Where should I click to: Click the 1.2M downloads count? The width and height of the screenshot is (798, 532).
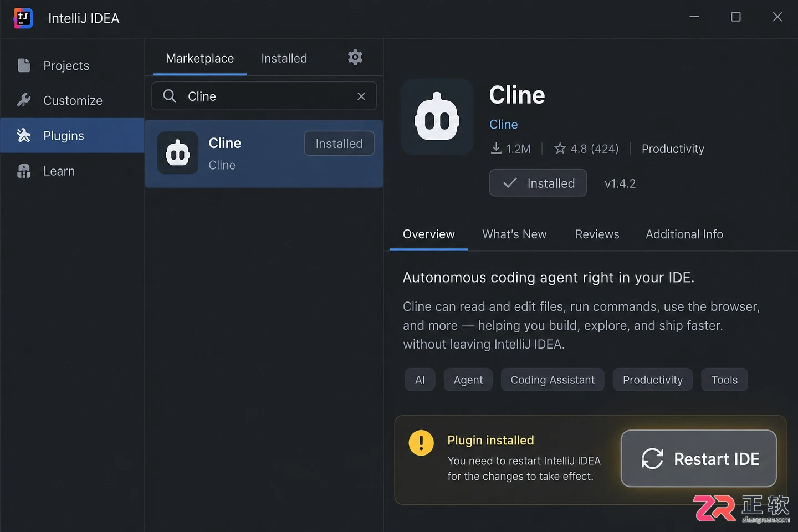click(x=518, y=149)
